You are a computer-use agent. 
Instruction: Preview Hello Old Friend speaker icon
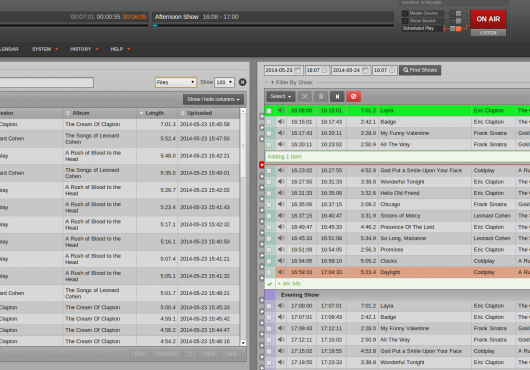click(x=281, y=193)
